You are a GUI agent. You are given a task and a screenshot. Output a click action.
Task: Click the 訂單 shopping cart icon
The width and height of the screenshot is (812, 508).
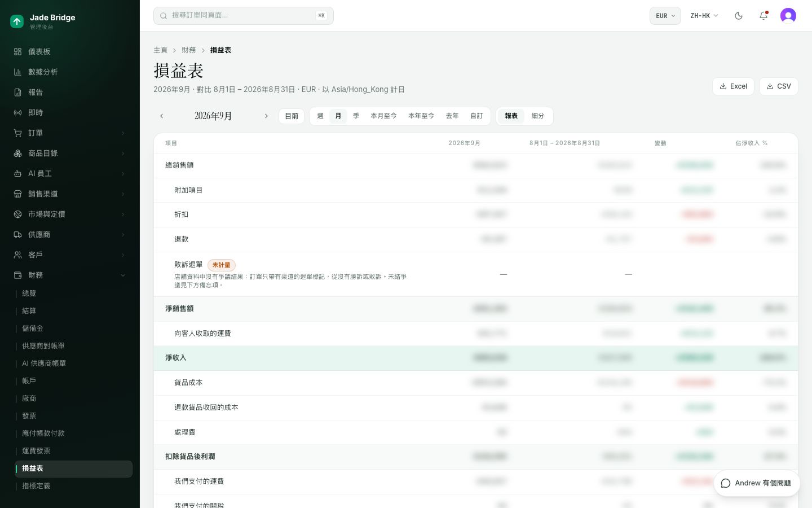[x=18, y=133]
